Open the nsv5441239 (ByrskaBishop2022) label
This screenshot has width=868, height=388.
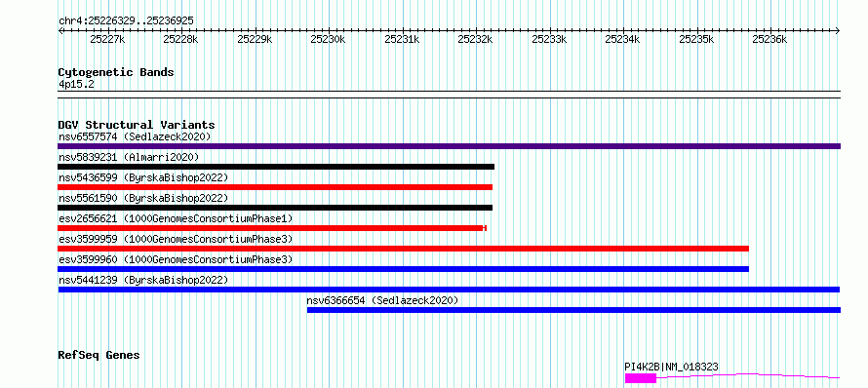143,280
